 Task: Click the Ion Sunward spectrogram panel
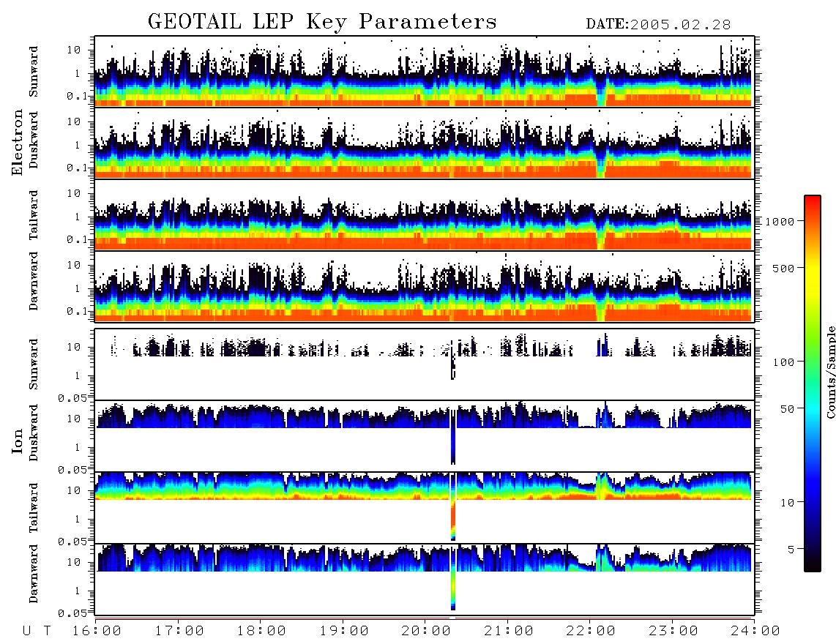[425, 364]
